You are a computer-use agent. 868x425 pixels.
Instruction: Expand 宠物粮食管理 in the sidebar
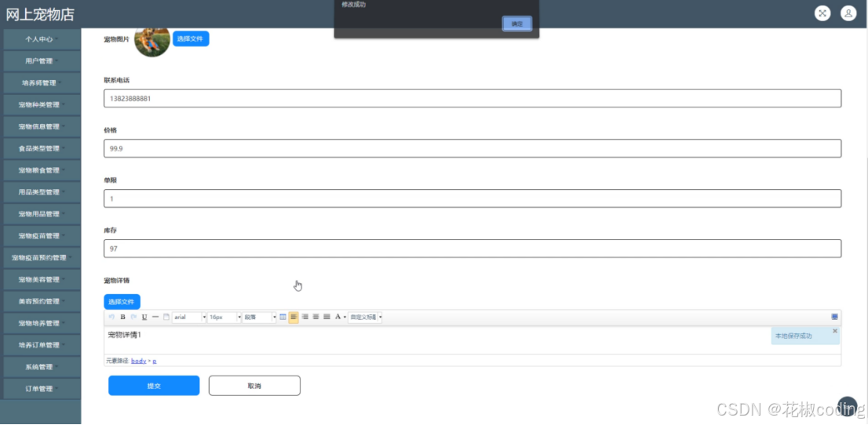42,170
